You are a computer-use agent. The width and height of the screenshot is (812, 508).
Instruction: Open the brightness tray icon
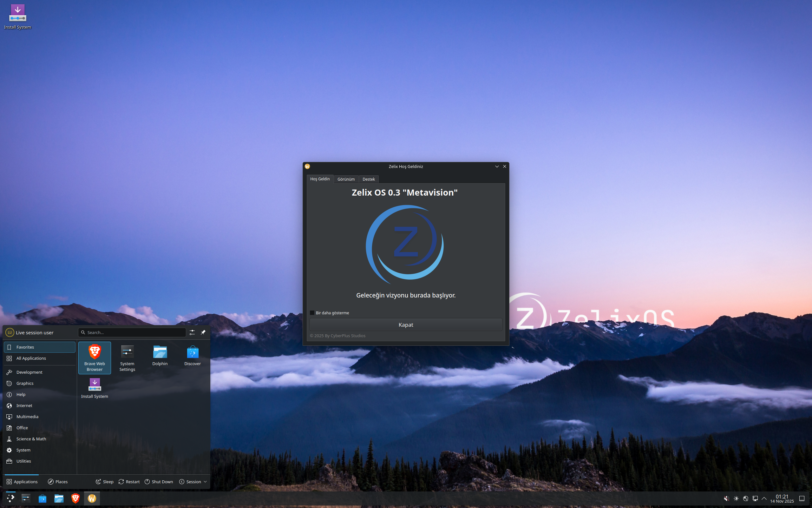tap(736, 498)
